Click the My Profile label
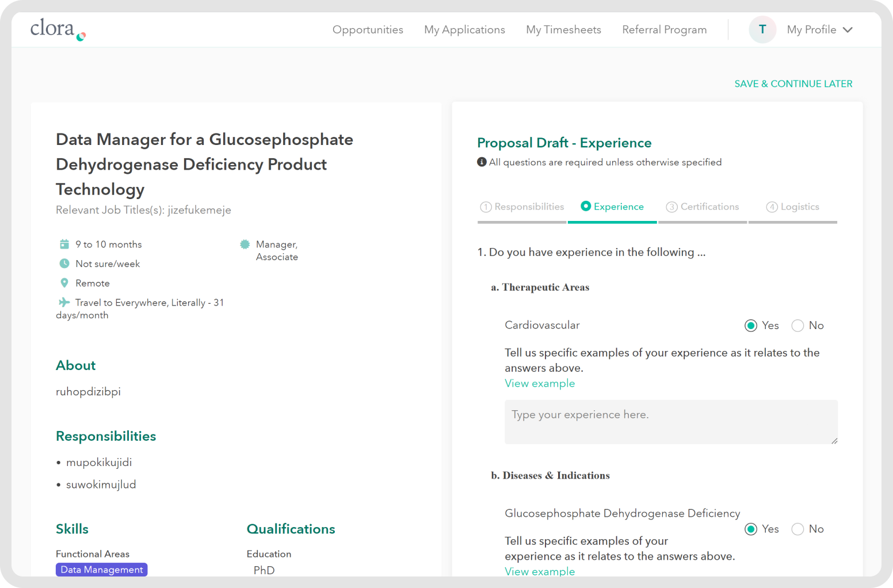 811,30
